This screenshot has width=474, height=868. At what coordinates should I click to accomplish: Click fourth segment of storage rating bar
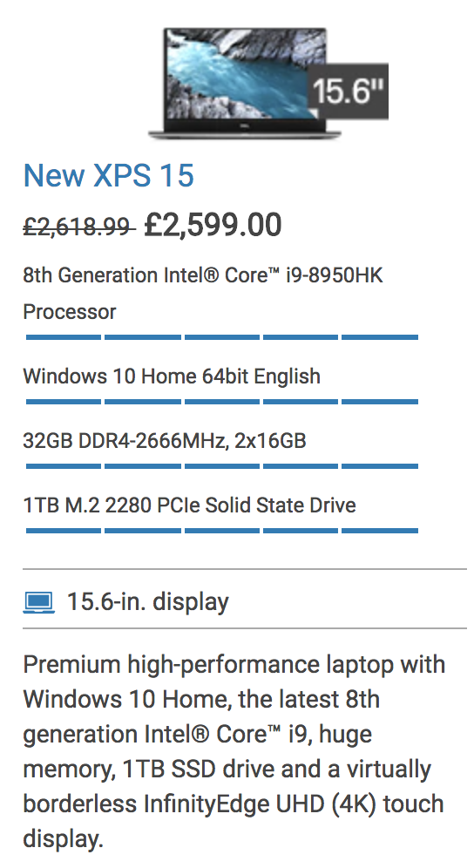(x=301, y=531)
